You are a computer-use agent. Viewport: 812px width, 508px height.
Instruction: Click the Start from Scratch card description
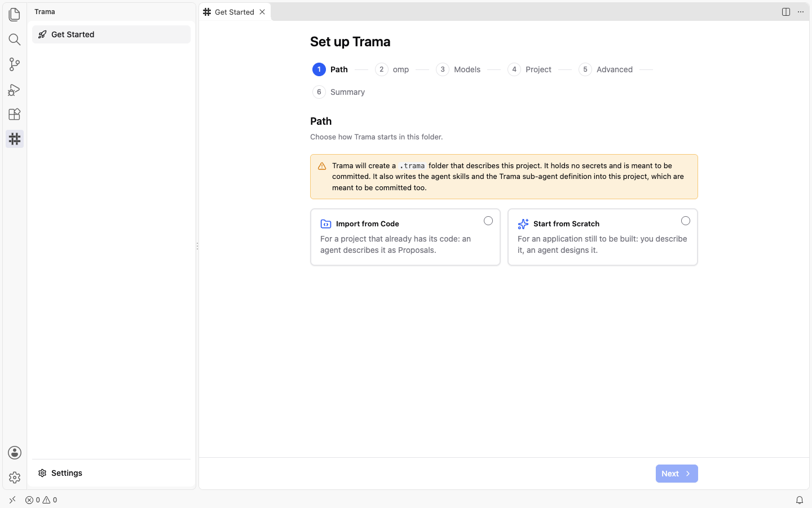click(602, 244)
